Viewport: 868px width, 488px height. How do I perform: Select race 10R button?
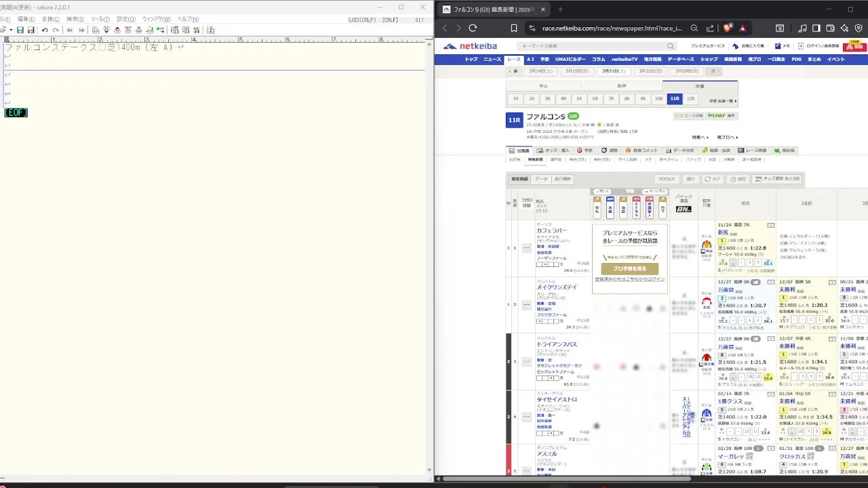tap(658, 99)
